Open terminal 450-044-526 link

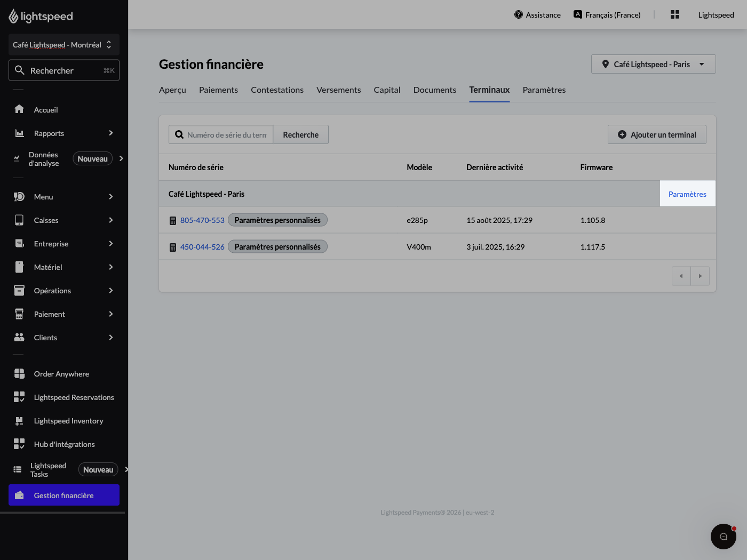point(202,247)
